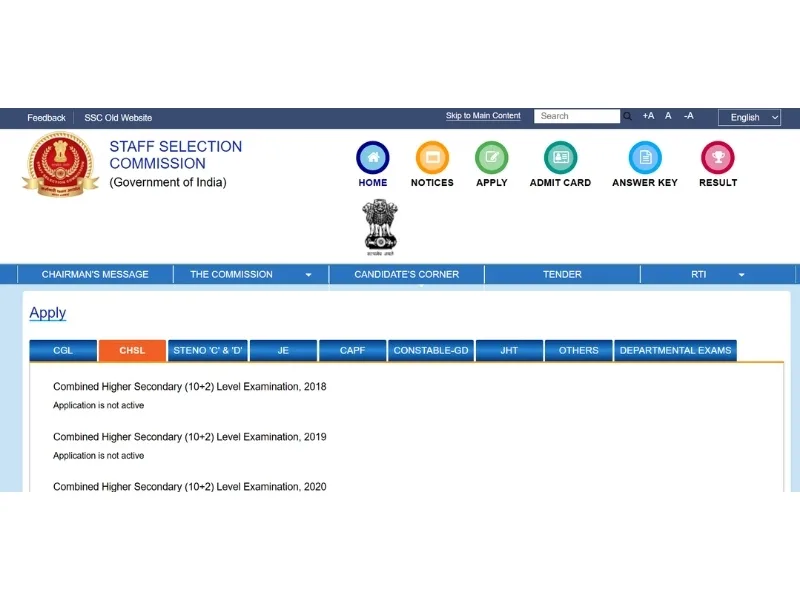Click the SSC logo emblem
800x600 pixels.
(60, 164)
